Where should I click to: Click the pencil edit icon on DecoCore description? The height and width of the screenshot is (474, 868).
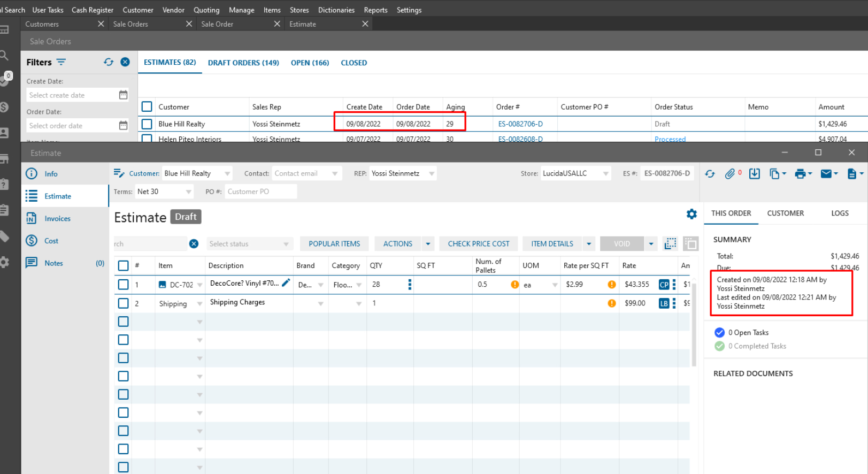[x=286, y=283]
